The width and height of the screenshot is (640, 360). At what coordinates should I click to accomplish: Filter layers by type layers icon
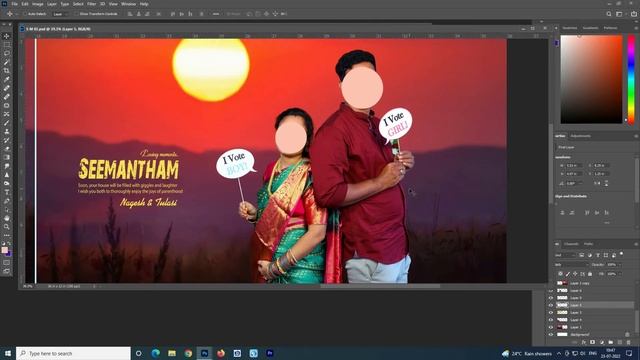click(x=598, y=255)
